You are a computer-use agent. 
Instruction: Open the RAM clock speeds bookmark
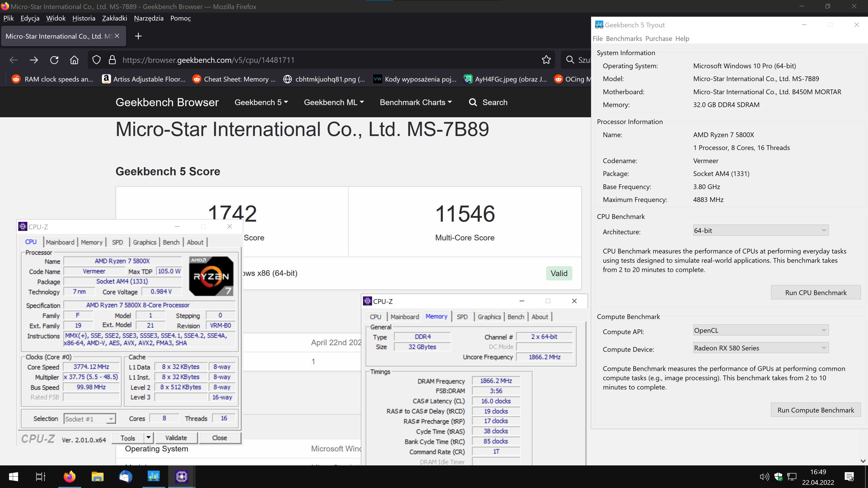(53, 79)
